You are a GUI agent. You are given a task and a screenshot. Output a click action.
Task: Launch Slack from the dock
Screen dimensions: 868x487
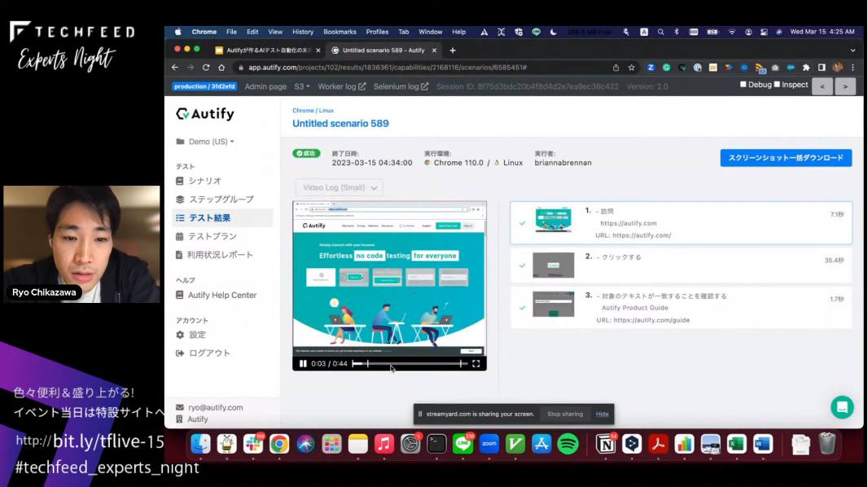tap(253, 444)
